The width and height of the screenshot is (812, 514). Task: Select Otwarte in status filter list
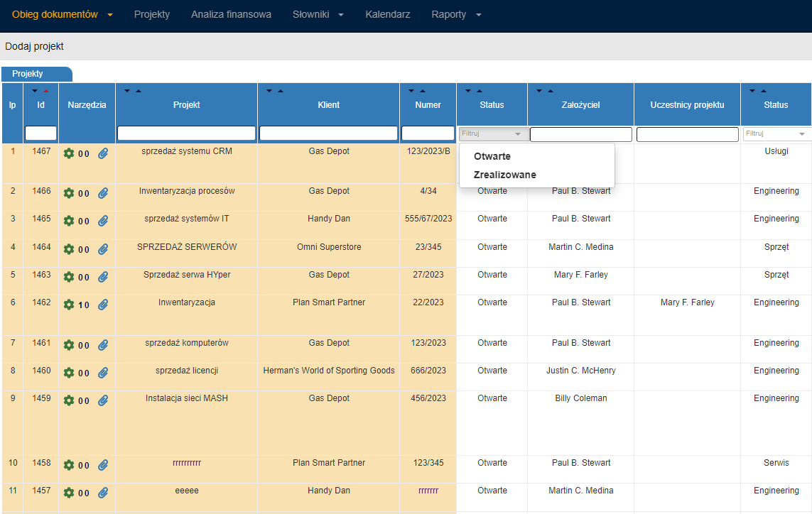492,156
